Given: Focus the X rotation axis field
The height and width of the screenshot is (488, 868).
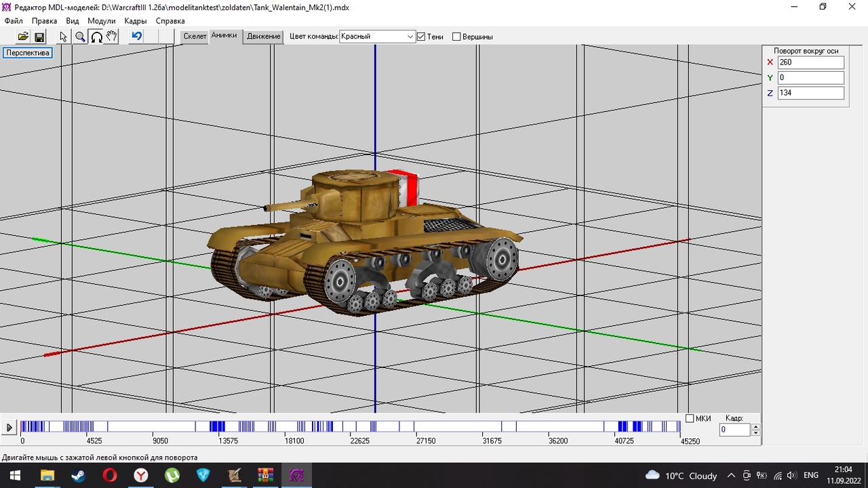Looking at the screenshot, I should pos(810,62).
